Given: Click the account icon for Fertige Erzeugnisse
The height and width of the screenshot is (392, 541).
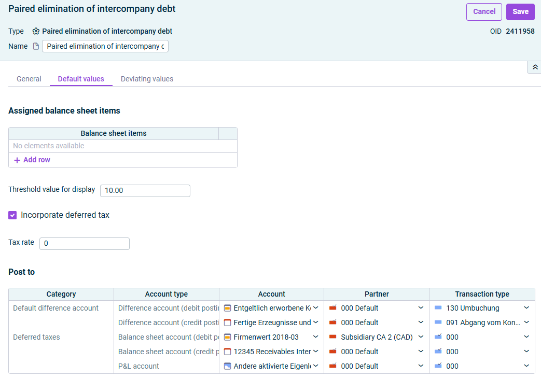Looking at the screenshot, I should (x=227, y=323).
